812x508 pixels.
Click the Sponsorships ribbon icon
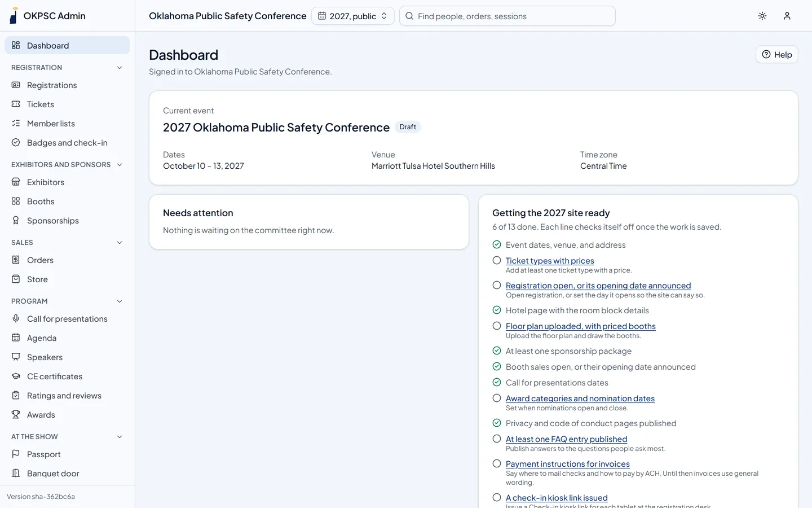point(16,220)
